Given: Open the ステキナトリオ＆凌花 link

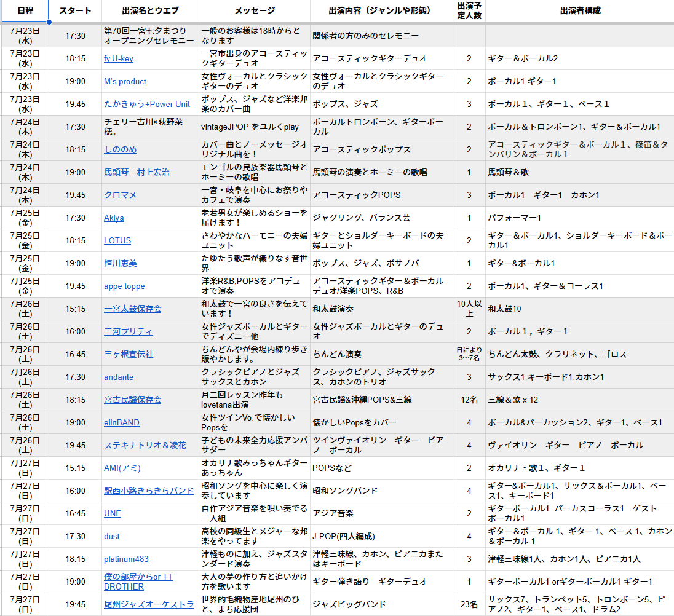Looking at the screenshot, I should 145,446.
